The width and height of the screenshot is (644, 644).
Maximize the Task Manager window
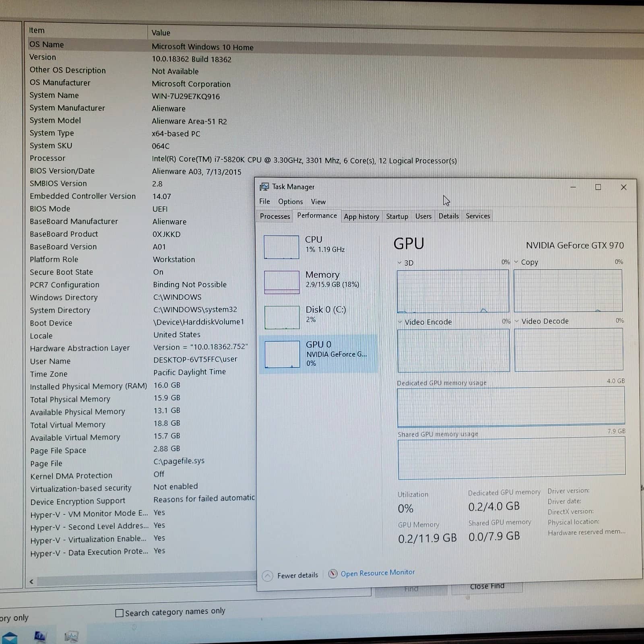click(598, 187)
